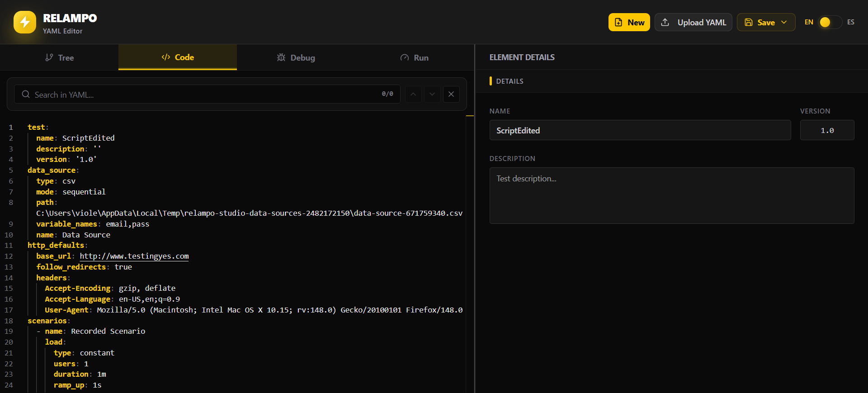
Task: Click the 'variable_names: email,pass' line
Action: [x=93, y=224]
